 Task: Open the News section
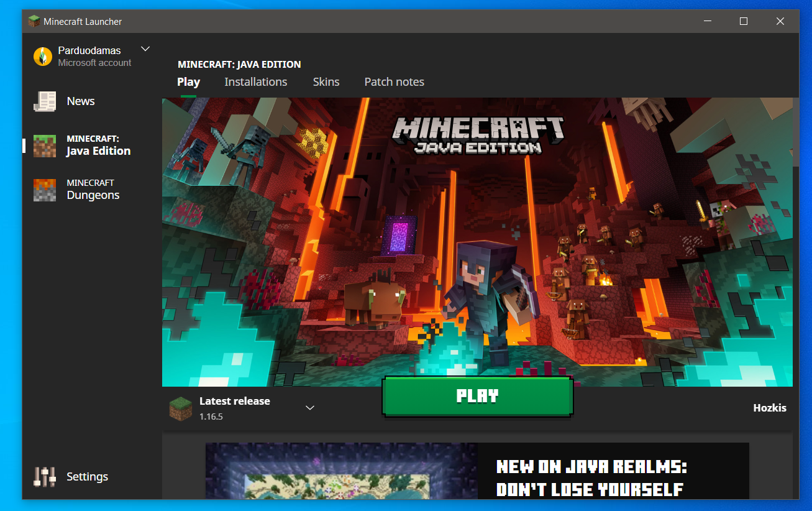(x=65, y=101)
